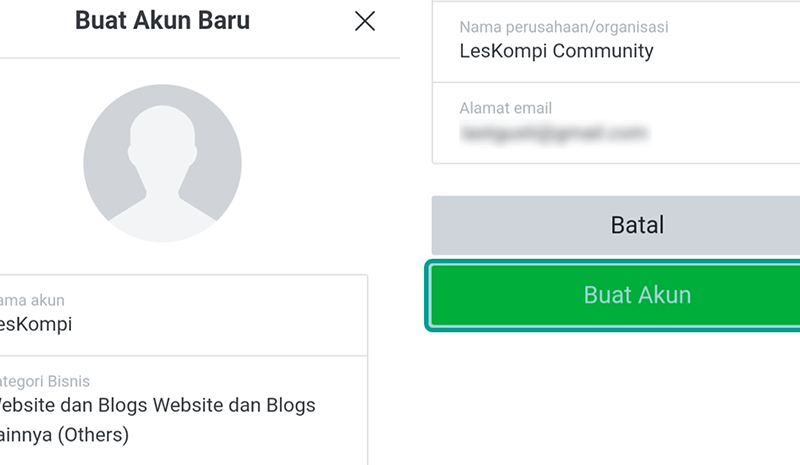Close the Buat Akun Baru dialog
Image resolution: width=800 pixels, height=465 pixels.
(x=365, y=21)
